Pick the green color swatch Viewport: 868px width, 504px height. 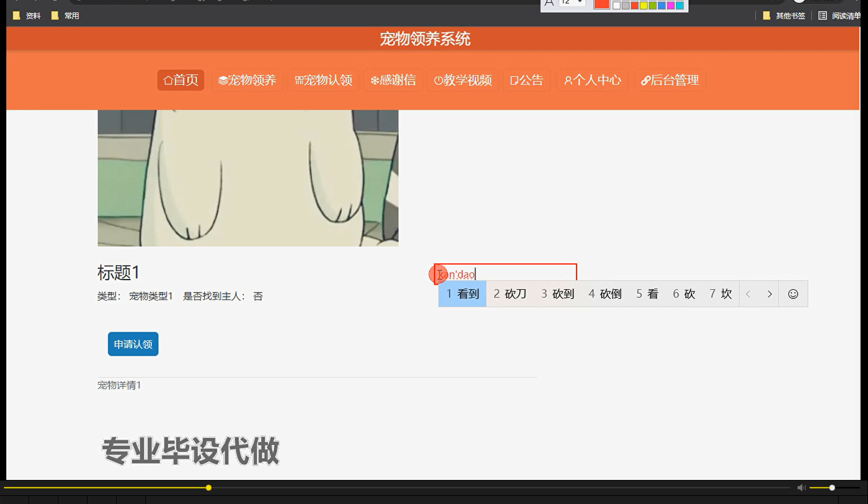pyautogui.click(x=653, y=5)
